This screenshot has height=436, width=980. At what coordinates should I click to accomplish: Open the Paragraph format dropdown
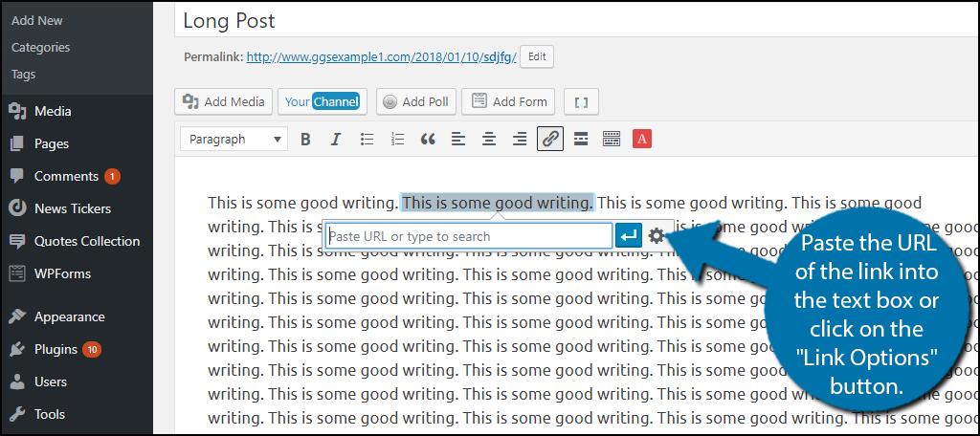(x=234, y=140)
